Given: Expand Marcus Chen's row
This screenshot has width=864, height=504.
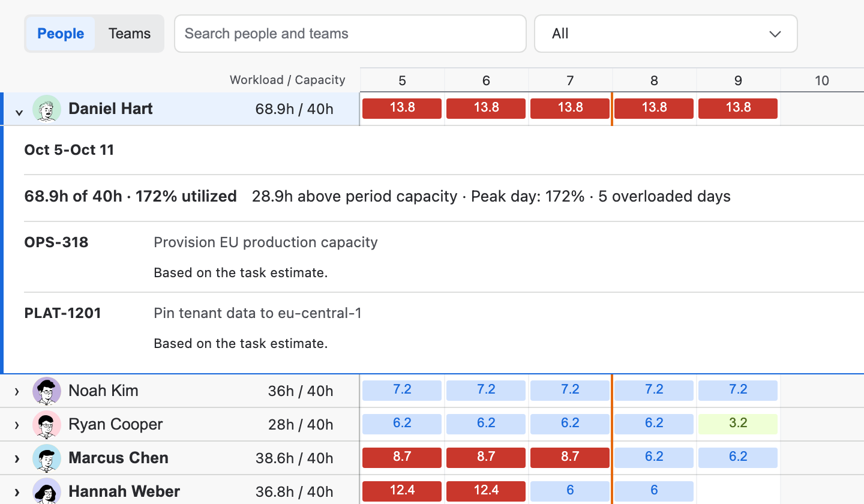Looking at the screenshot, I should (x=17, y=459).
